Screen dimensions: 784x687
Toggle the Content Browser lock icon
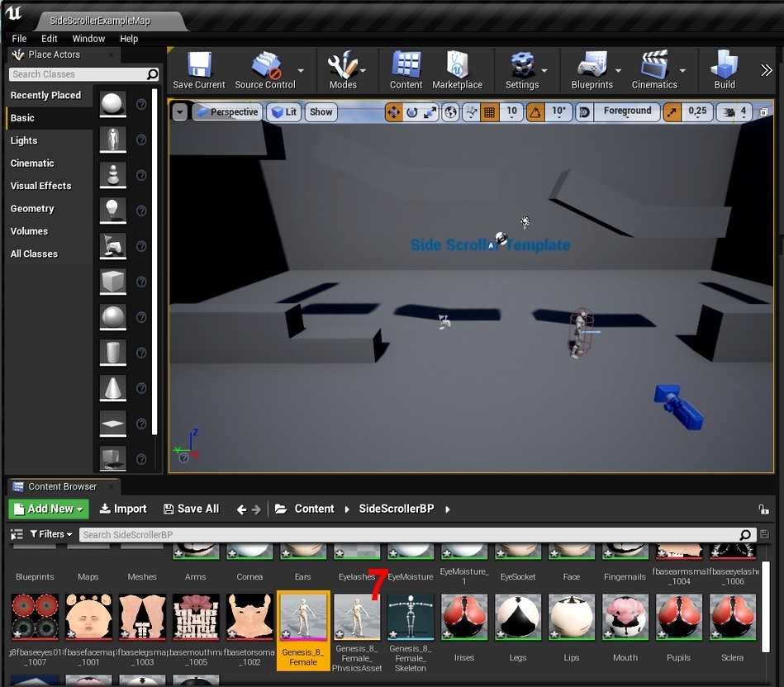pos(763,509)
